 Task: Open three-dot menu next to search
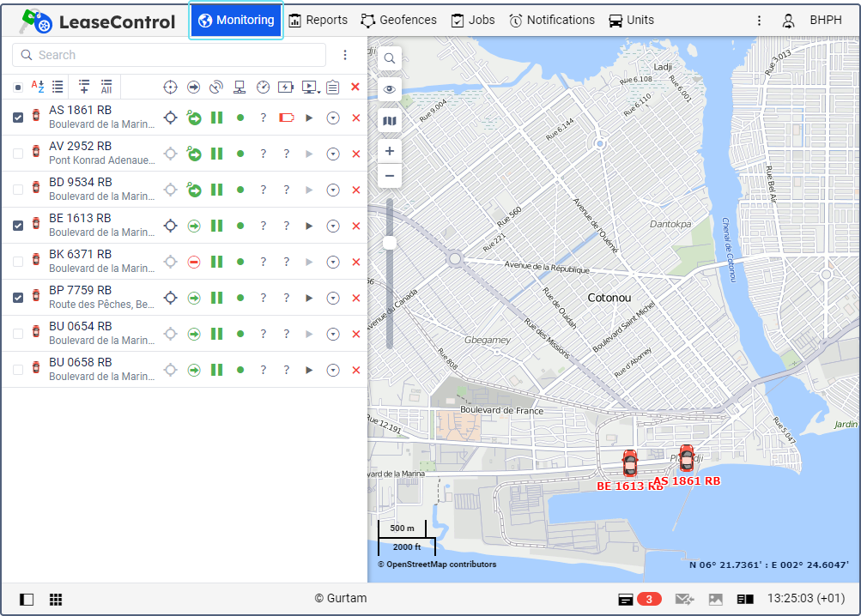pyautogui.click(x=345, y=55)
